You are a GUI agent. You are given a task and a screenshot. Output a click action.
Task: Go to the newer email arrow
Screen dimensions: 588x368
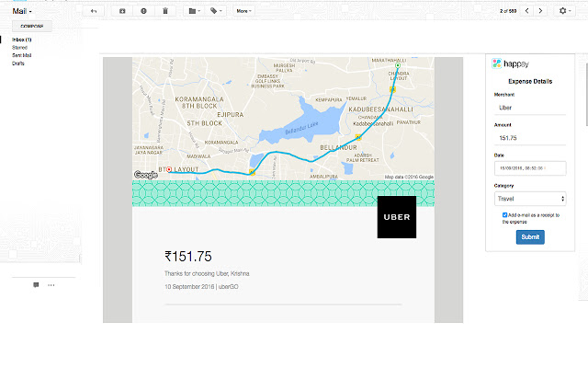pyautogui.click(x=526, y=11)
